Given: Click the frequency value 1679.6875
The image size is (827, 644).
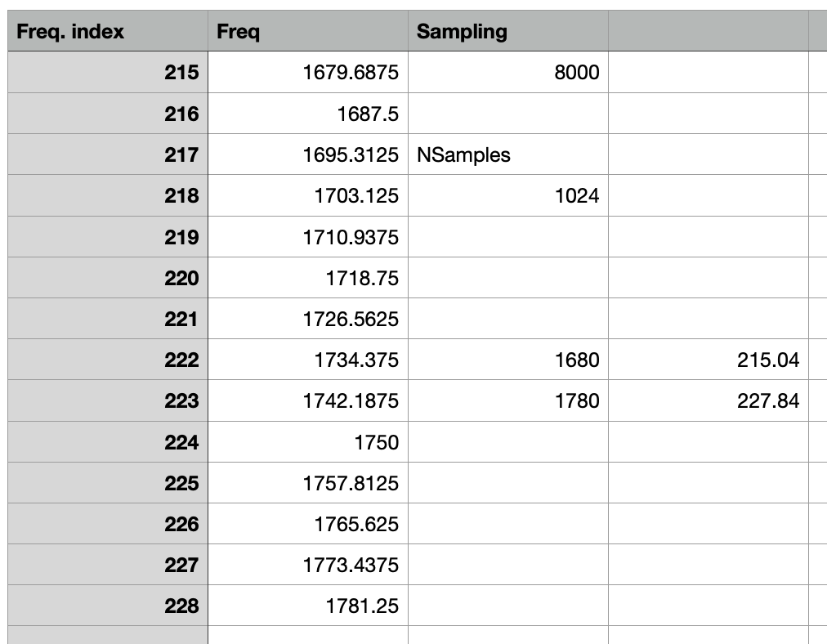Looking at the screenshot, I should click(x=306, y=73).
